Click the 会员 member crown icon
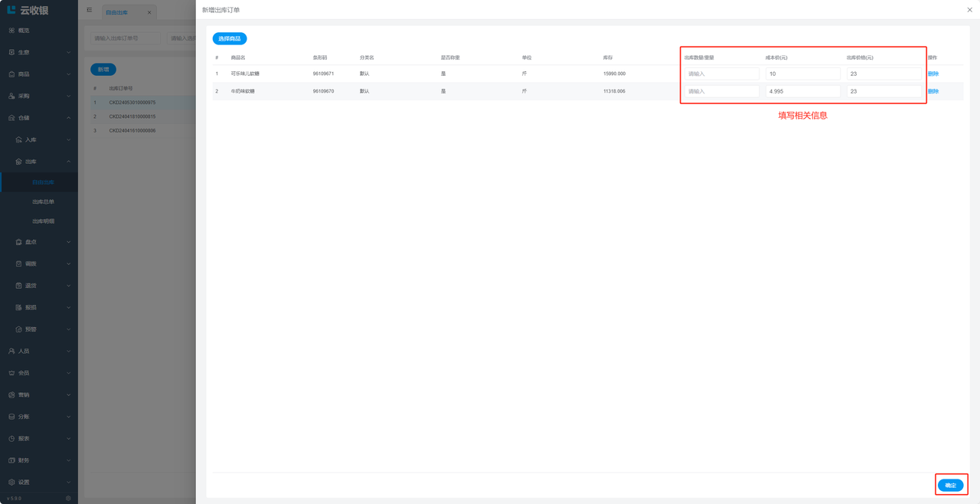 click(x=11, y=373)
